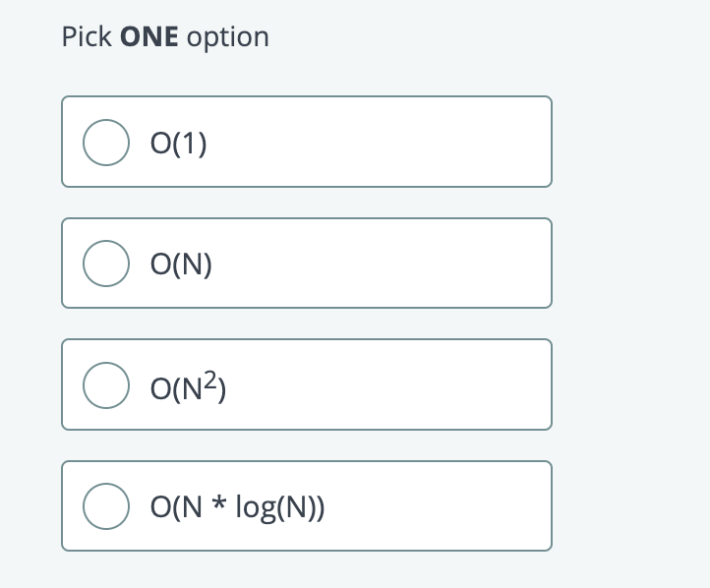Click the O(1) answer label text
Viewport: 710px width, 588px height.
(178, 144)
